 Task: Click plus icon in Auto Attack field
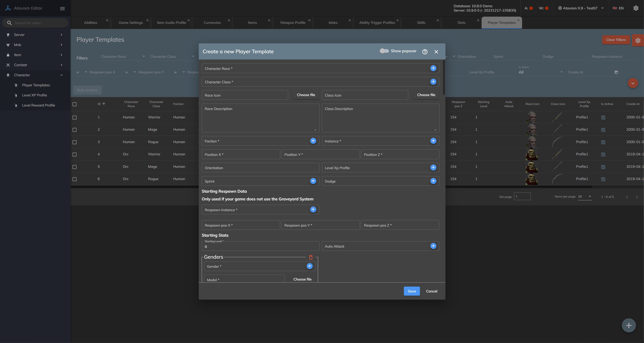point(433,246)
